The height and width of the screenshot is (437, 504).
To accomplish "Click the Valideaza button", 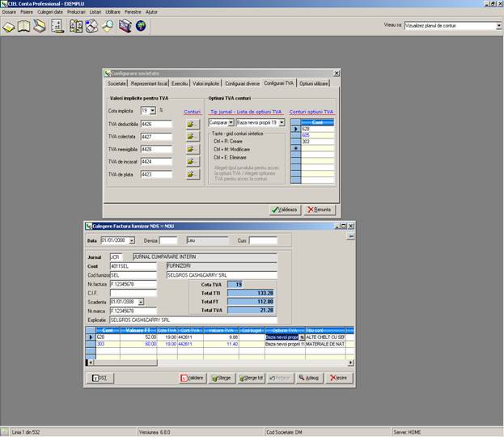I will [x=285, y=210].
